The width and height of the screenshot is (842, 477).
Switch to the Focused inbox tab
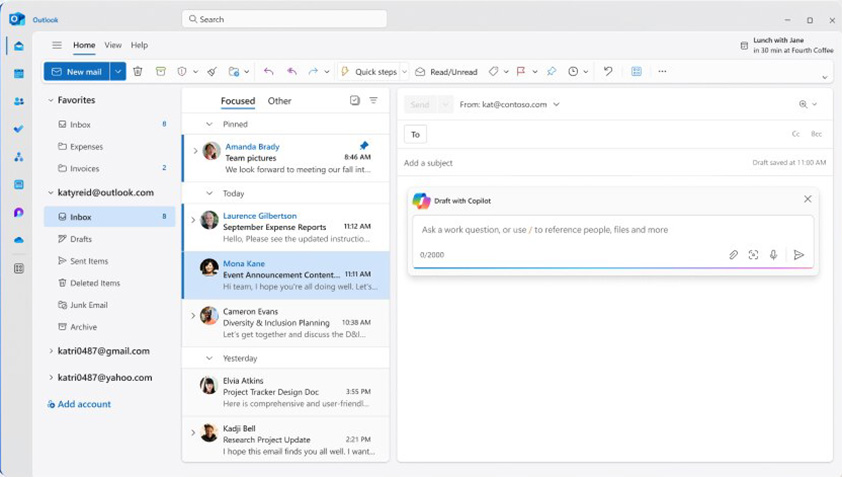pyautogui.click(x=238, y=100)
